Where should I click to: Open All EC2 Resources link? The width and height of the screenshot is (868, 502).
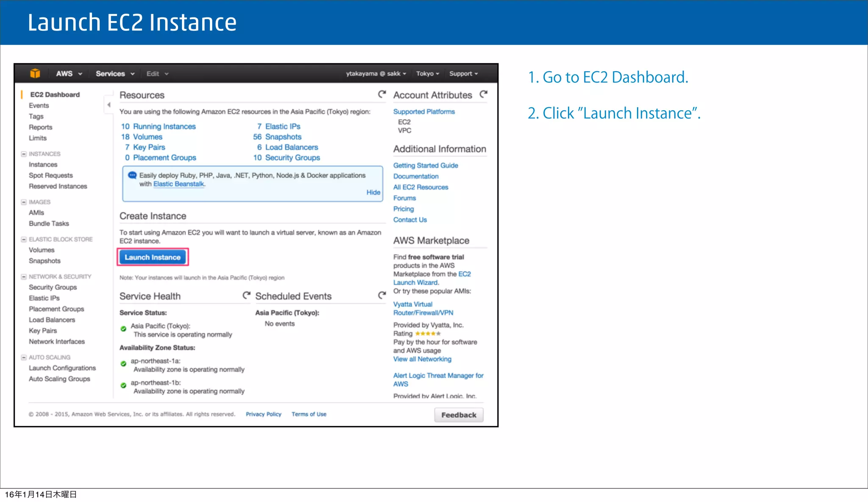coord(420,187)
